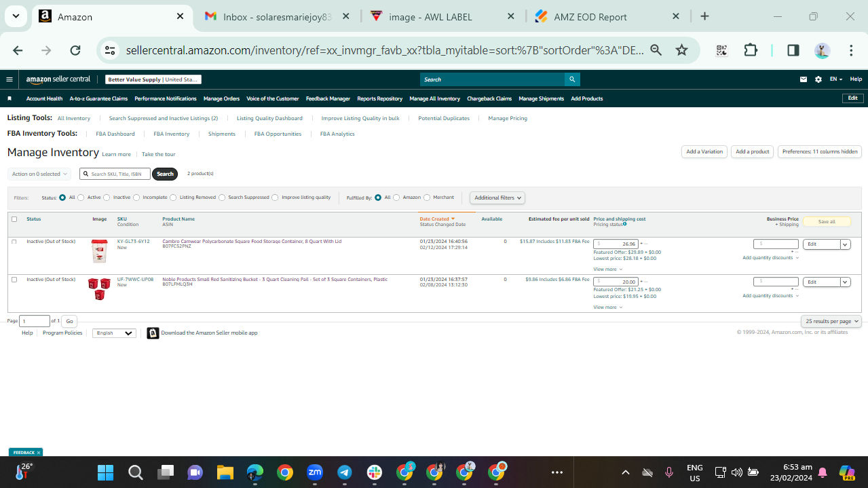Open the Chrome extensions puzzle icon

coord(751,50)
